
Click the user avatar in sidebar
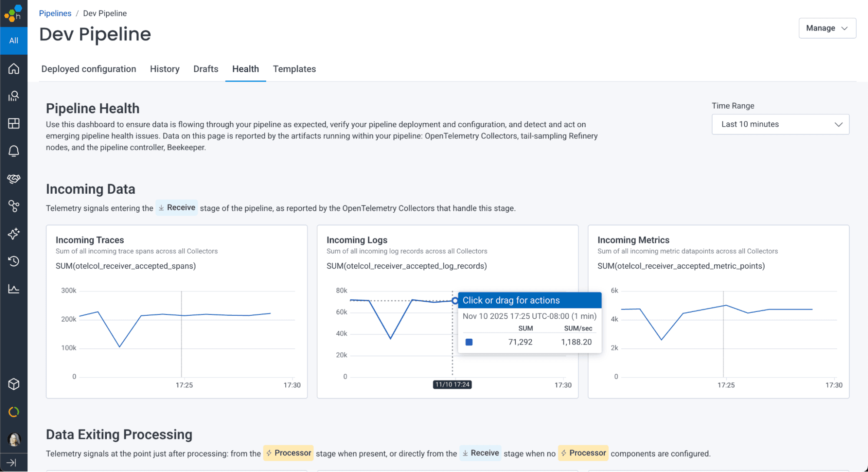pyautogui.click(x=14, y=439)
